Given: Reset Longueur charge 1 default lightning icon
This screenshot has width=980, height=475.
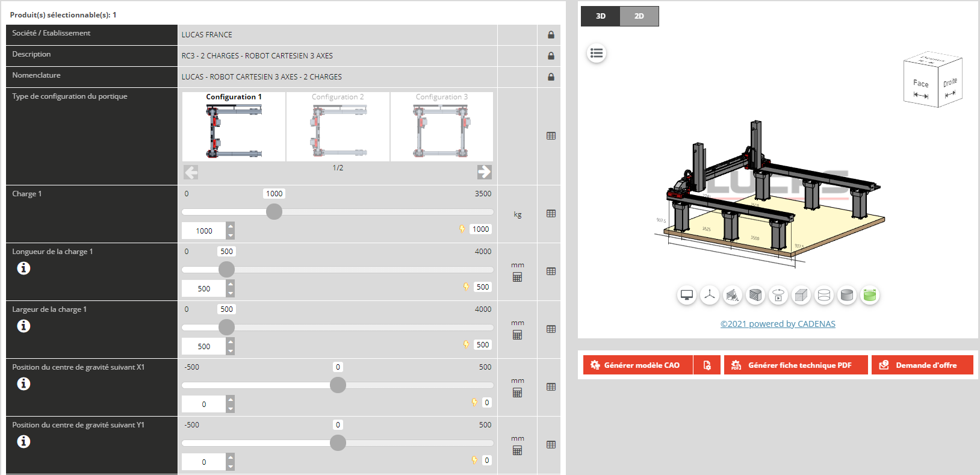Looking at the screenshot, I should click(467, 287).
